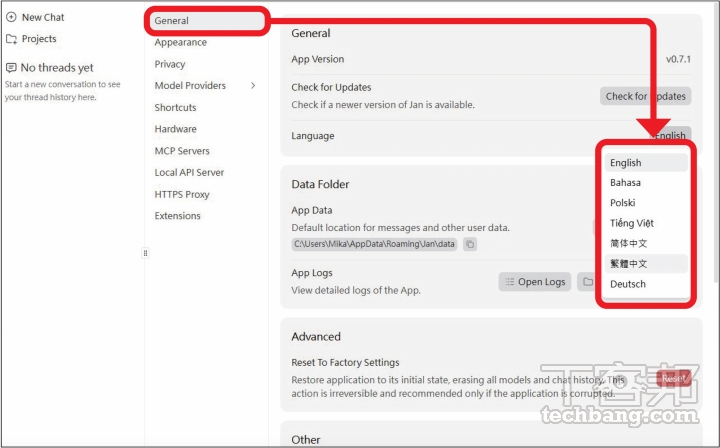This screenshot has height=448, width=720.
Task: Click the window vertical scrollbar
Action: (x=716, y=142)
